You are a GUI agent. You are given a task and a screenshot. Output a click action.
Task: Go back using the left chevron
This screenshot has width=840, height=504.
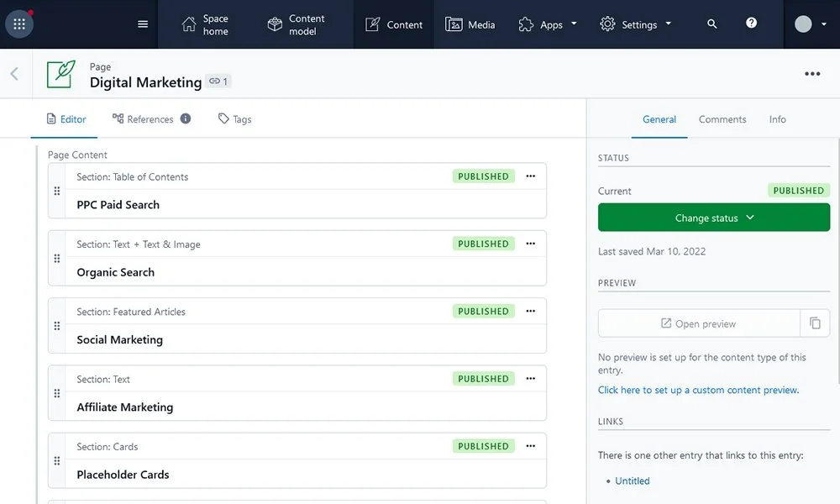click(14, 74)
